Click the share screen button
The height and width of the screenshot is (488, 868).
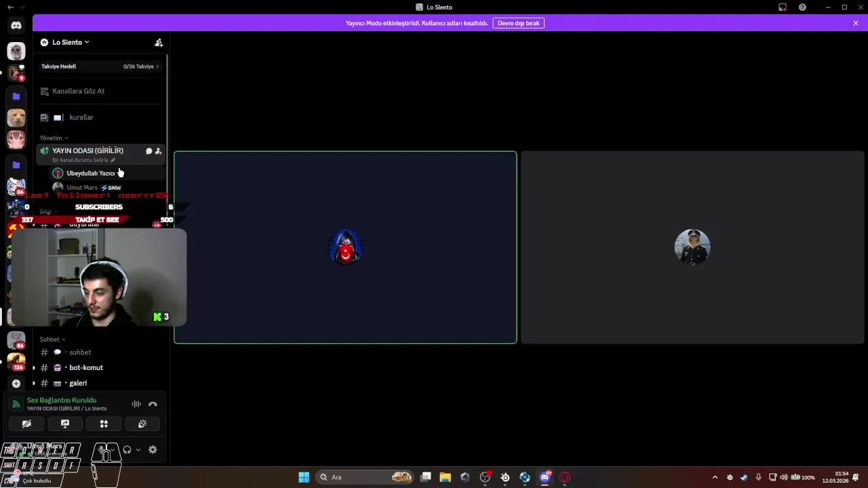pos(65,424)
